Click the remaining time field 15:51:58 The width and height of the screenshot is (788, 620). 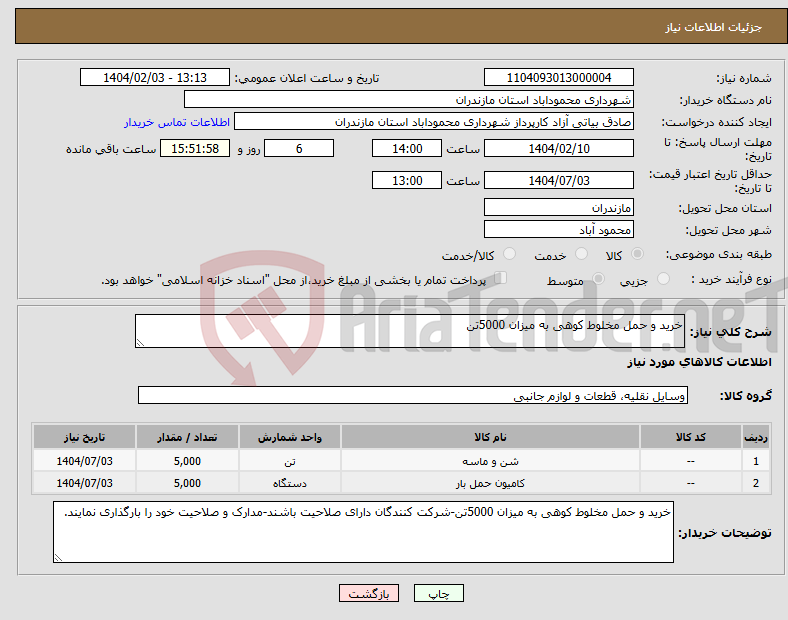pos(195,148)
